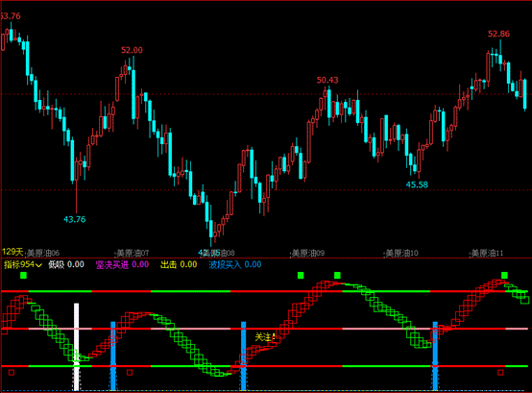Screen dimensions: 532x393
Task: Select the 50.43 high price label
Action: click(327, 80)
